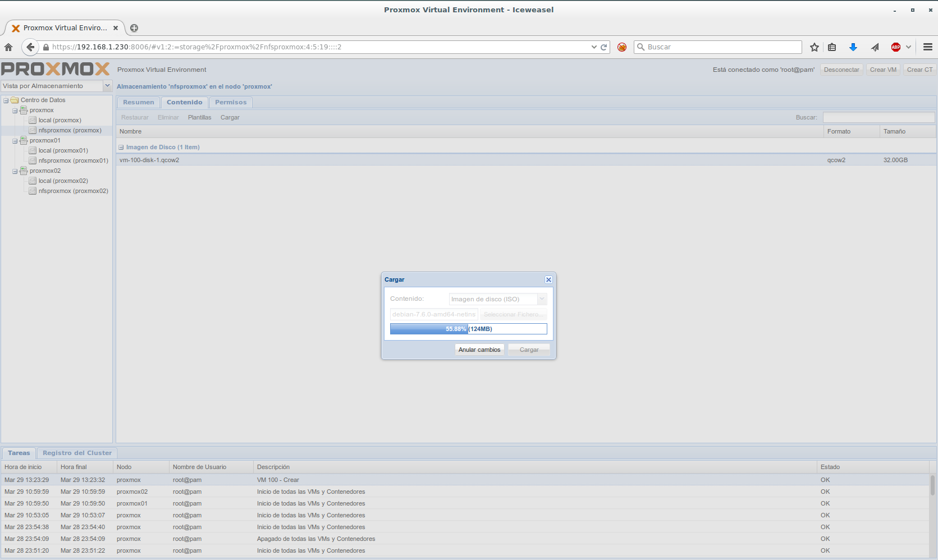The image size is (938, 560).
Task: Open downloads arrow icon
Action: (x=853, y=47)
